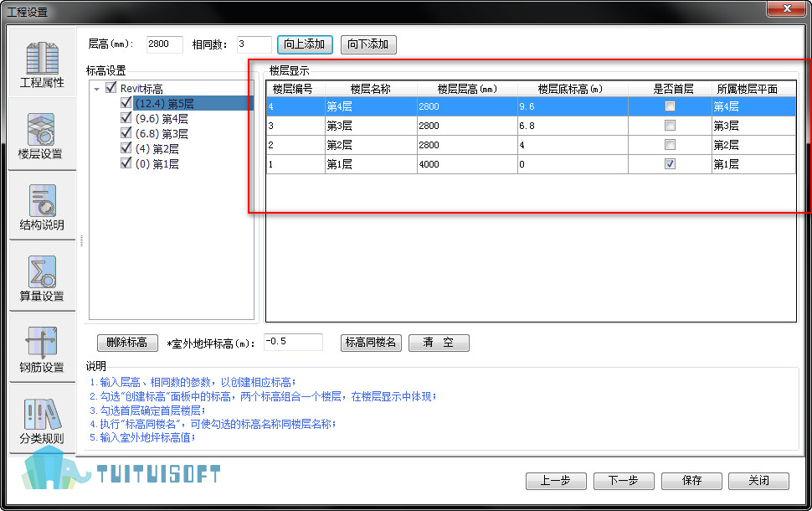
Task: Select the 楼层设置 sidebar icon
Action: click(42, 136)
